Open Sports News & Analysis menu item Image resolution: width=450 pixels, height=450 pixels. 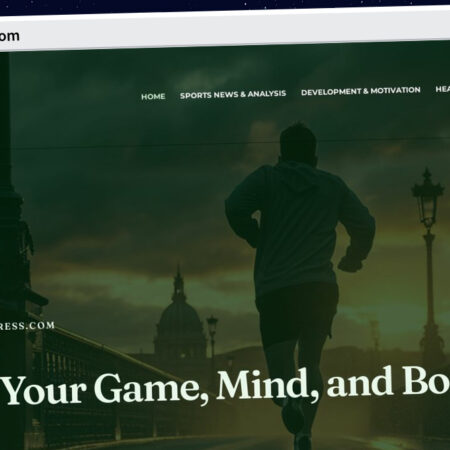(x=233, y=94)
